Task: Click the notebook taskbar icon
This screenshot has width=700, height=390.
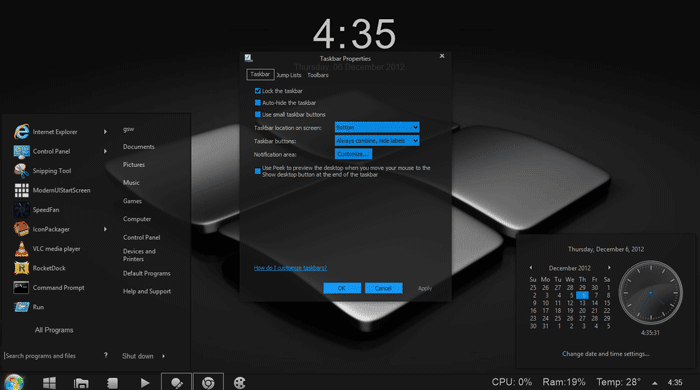Action: point(112,383)
